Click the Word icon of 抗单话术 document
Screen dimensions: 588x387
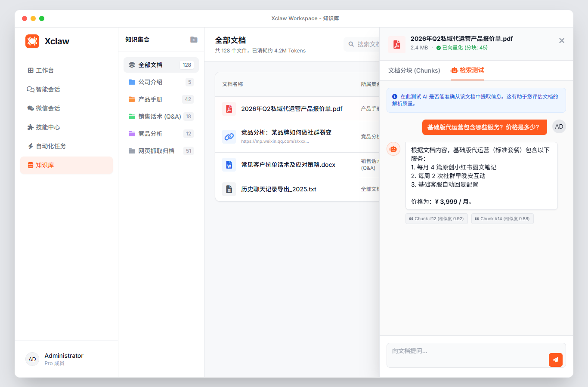[229, 164]
